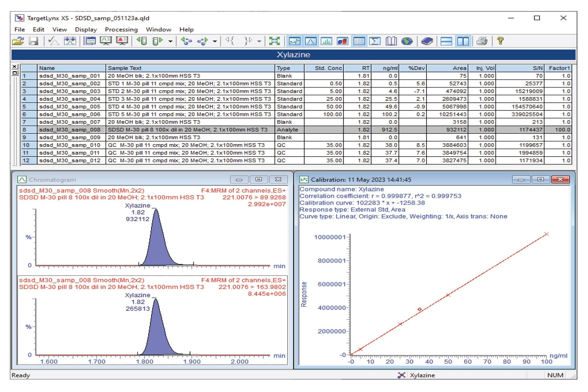Click the monitor icon with green trace
This screenshot has height=392, width=588.
pyautogui.click(x=106, y=41)
